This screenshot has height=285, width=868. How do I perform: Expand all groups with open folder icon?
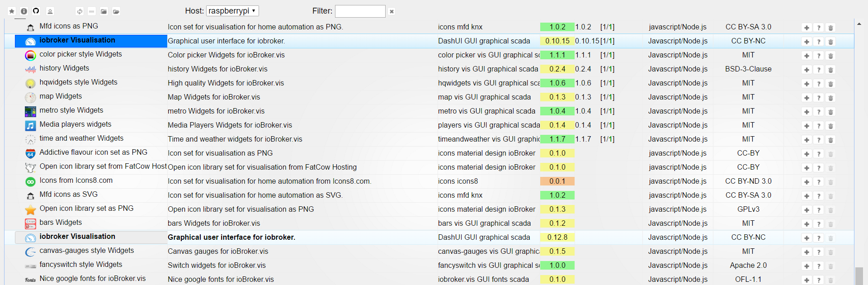(x=116, y=11)
